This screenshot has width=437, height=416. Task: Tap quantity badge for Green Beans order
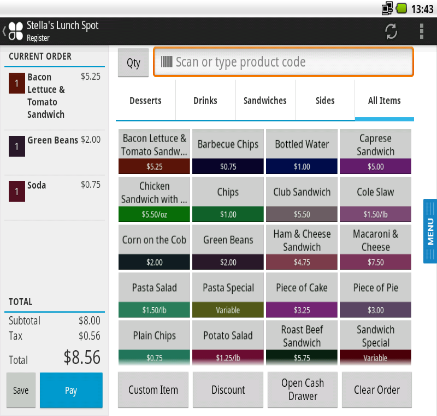point(17,146)
